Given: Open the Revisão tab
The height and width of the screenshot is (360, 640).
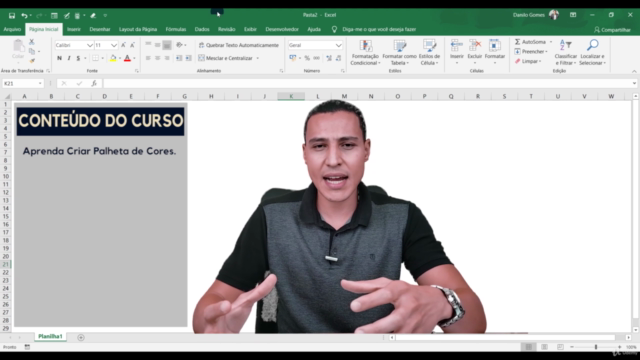Looking at the screenshot, I should tap(227, 29).
